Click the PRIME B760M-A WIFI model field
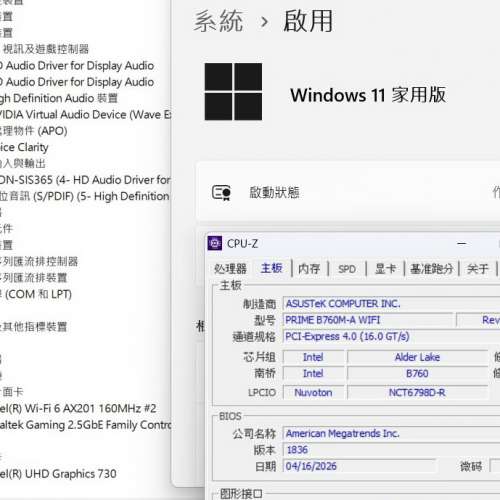500x500 pixels. click(368, 320)
